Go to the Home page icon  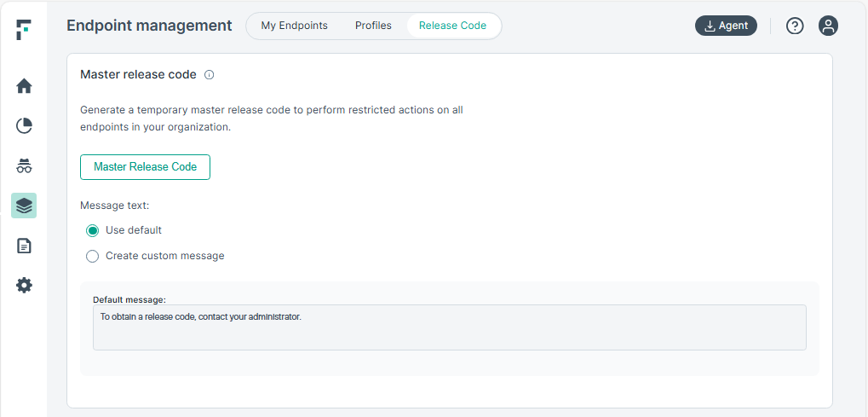click(24, 86)
